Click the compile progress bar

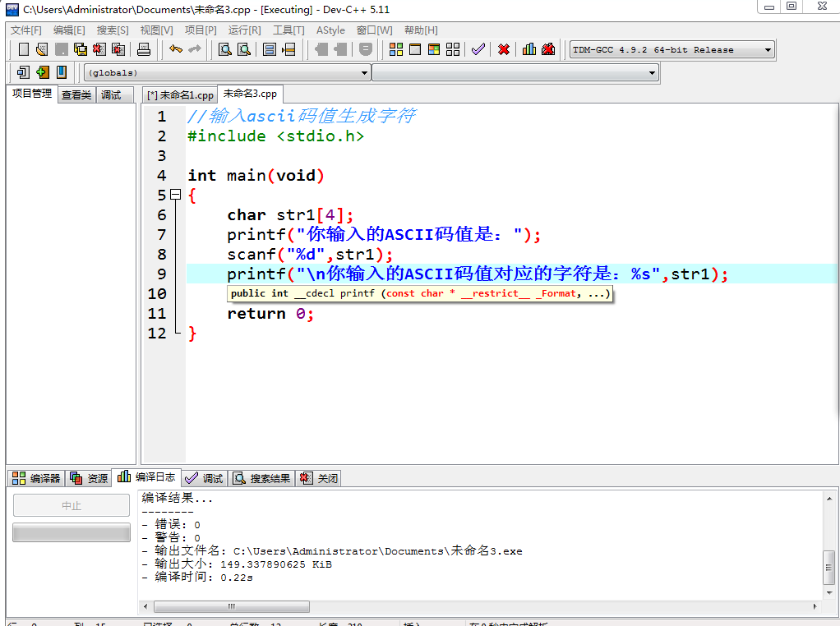72,532
